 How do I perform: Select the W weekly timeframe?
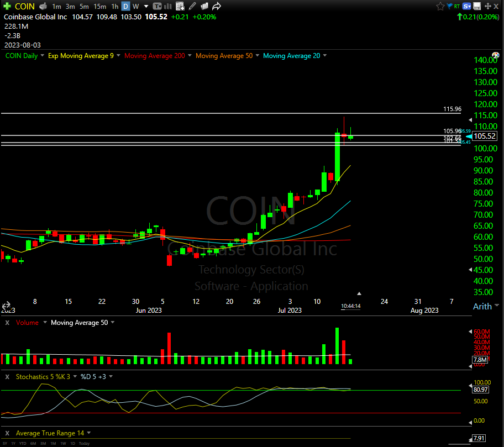[x=135, y=7]
